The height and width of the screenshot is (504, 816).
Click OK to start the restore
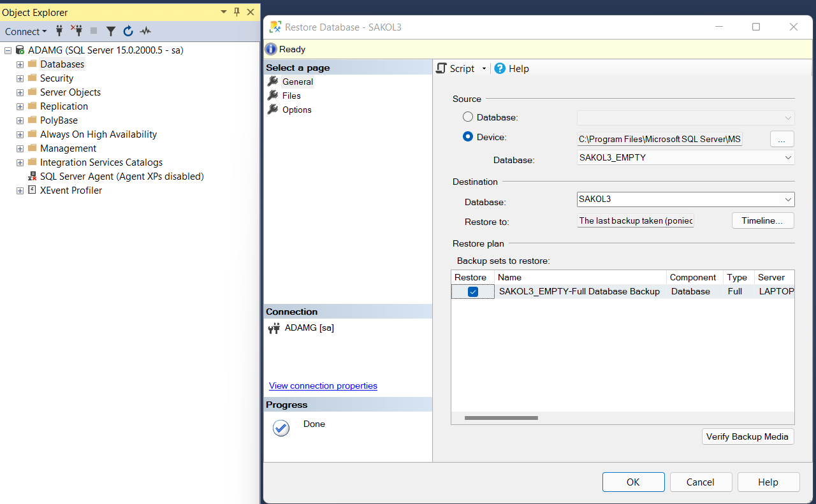[x=633, y=482]
